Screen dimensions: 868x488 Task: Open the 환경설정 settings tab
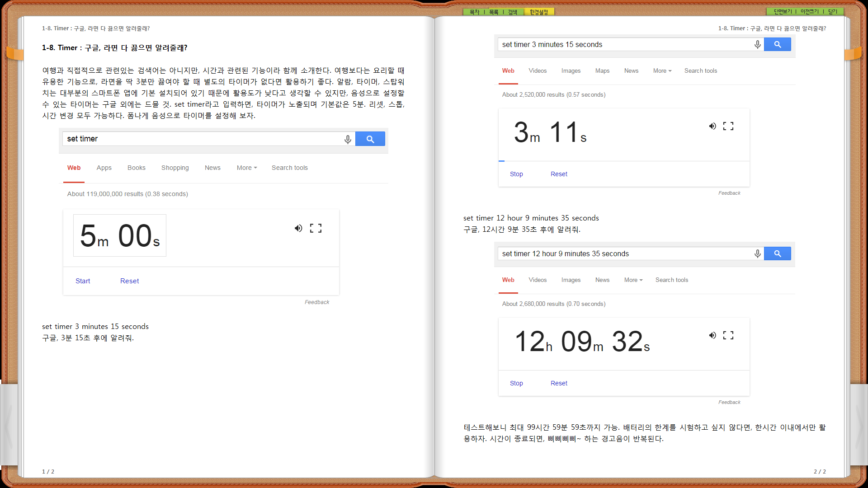coord(538,12)
